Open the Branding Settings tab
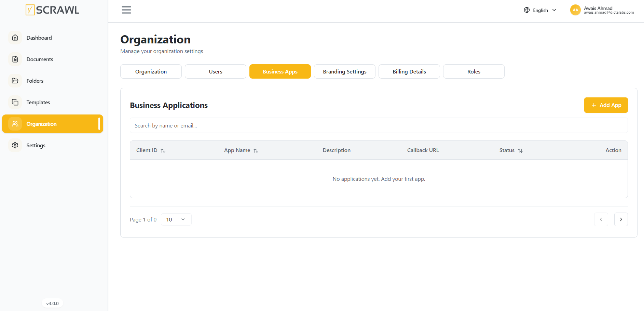 345,71
